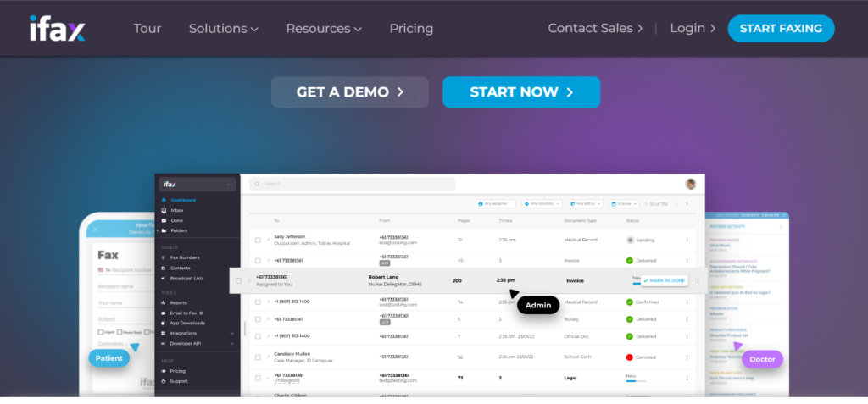The width and height of the screenshot is (868, 404).
Task: Go to previous page of fax results
Action: tap(676, 203)
